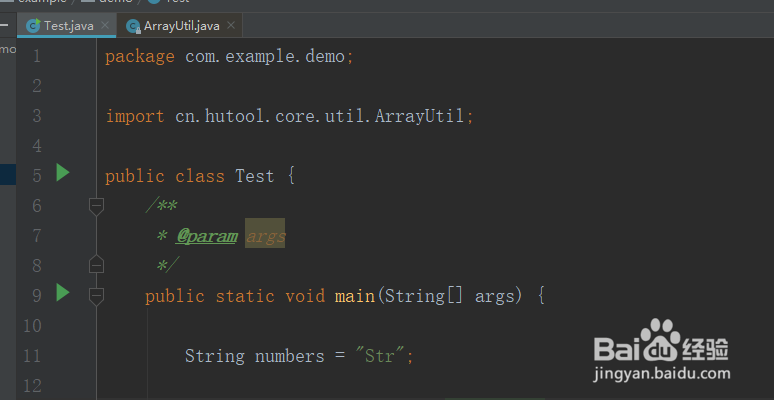The image size is (774, 400).
Task: Click the @param Javadoc tag
Action: click(x=207, y=236)
